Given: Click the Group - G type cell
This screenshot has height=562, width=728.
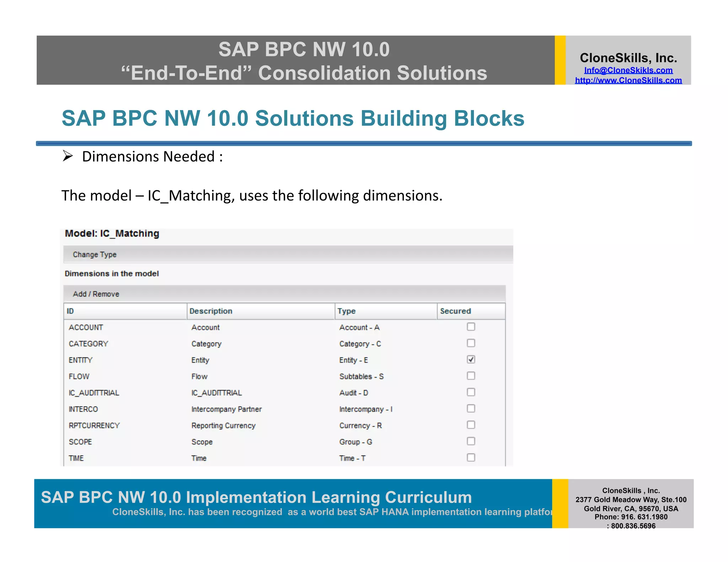Looking at the screenshot, I should pos(356,442).
